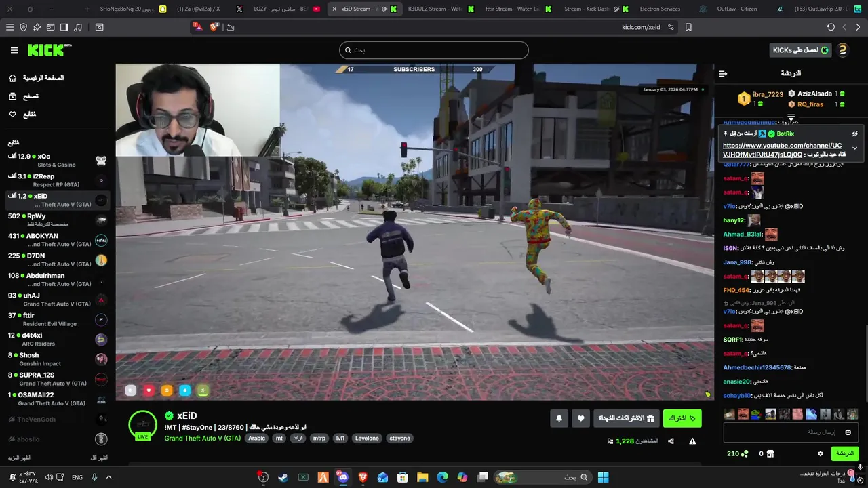The height and width of the screenshot is (488, 868).
Task: Open Steam from the taskbar
Action: tap(283, 477)
